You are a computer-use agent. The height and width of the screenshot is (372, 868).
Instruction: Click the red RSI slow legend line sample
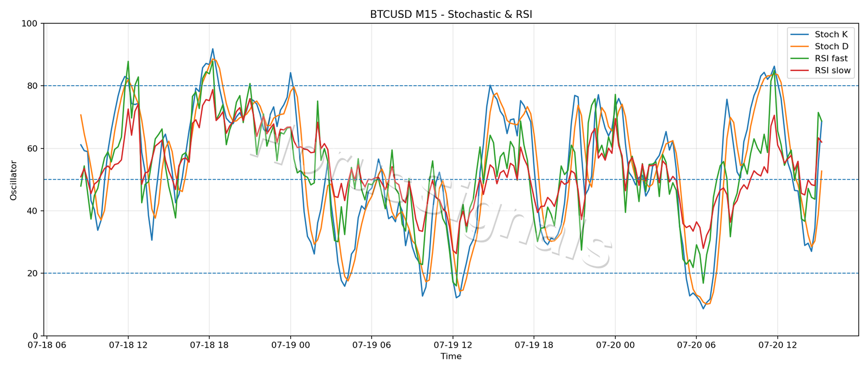point(800,70)
